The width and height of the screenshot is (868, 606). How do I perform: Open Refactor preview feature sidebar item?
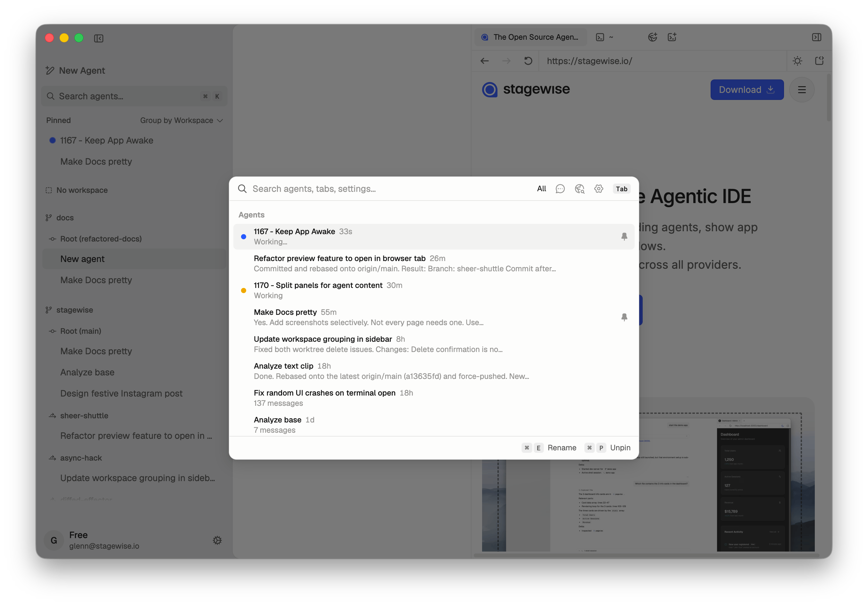[134, 436]
